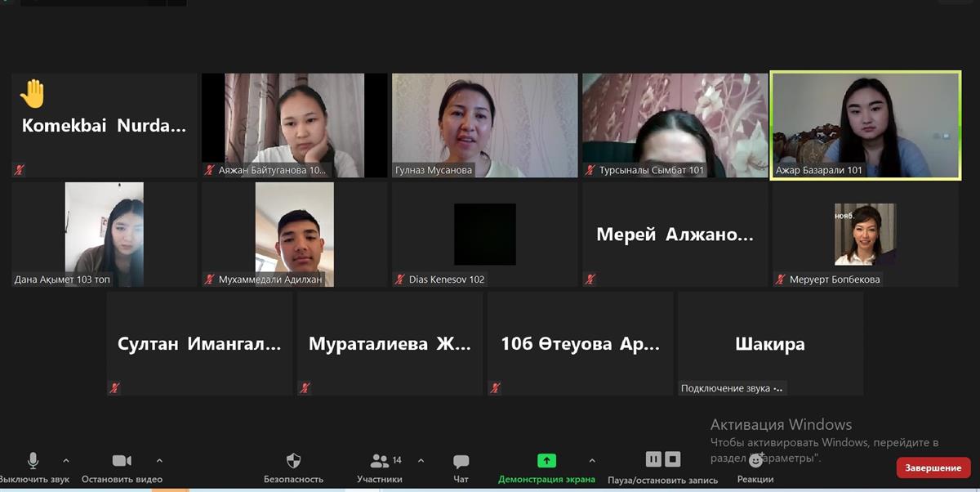Select the Шакира participant tile
980x492 pixels.
pyautogui.click(x=769, y=343)
